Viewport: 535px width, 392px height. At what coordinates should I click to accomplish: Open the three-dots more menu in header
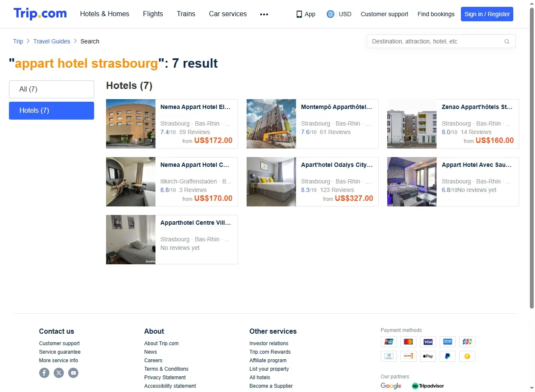point(264,14)
